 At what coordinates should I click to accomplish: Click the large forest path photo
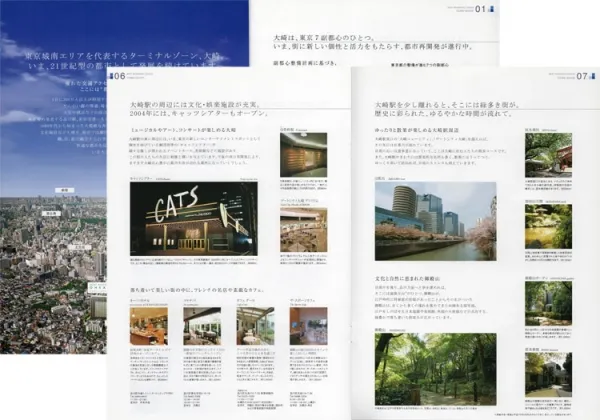click(435, 369)
